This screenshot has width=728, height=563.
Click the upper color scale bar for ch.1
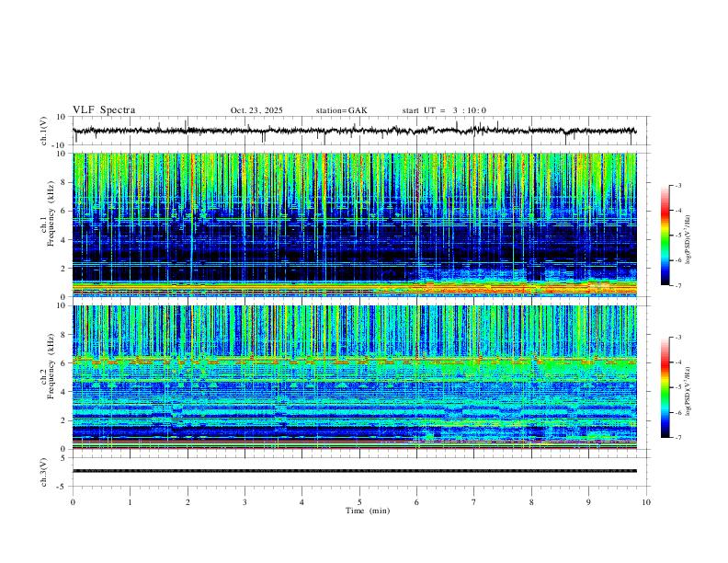click(665, 236)
